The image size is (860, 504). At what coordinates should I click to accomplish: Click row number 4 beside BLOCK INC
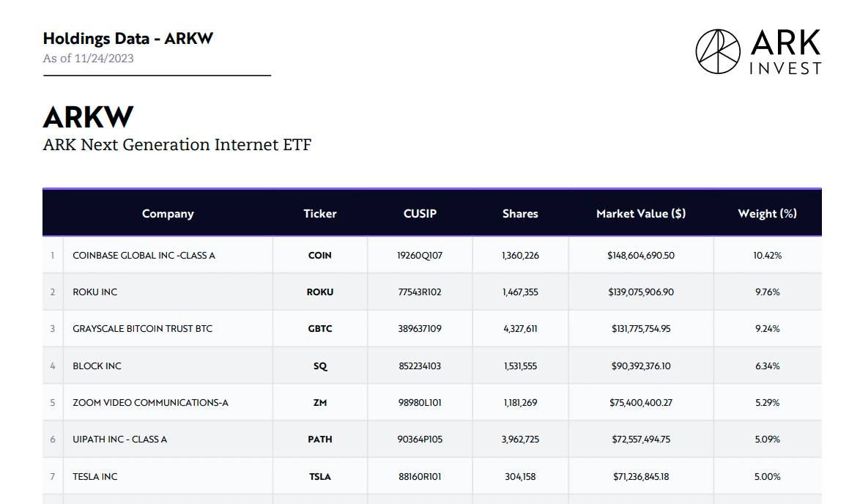click(53, 366)
